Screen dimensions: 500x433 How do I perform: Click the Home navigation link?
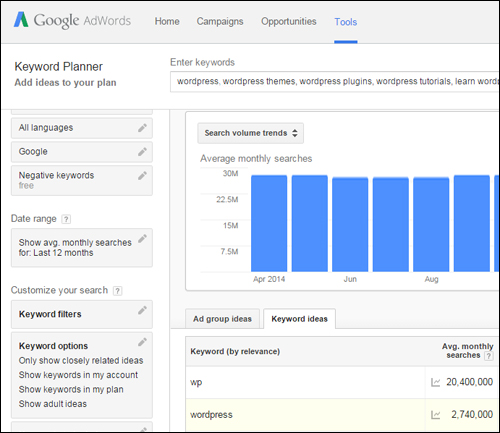pyautogui.click(x=167, y=21)
